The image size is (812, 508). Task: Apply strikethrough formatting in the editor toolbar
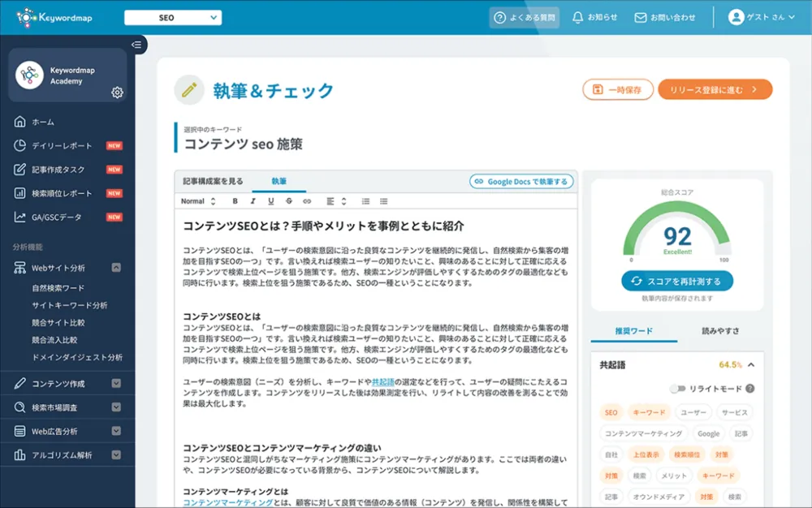(x=289, y=201)
